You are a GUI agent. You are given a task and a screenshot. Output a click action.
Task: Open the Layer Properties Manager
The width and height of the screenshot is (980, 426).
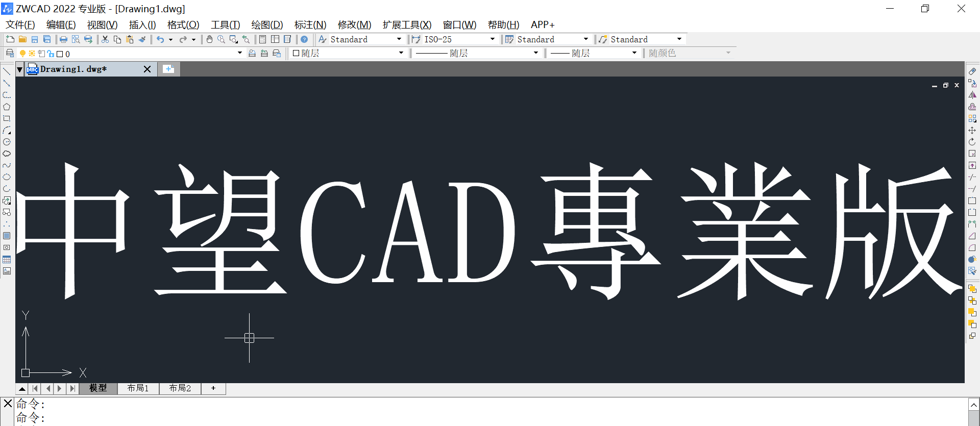tap(10, 53)
